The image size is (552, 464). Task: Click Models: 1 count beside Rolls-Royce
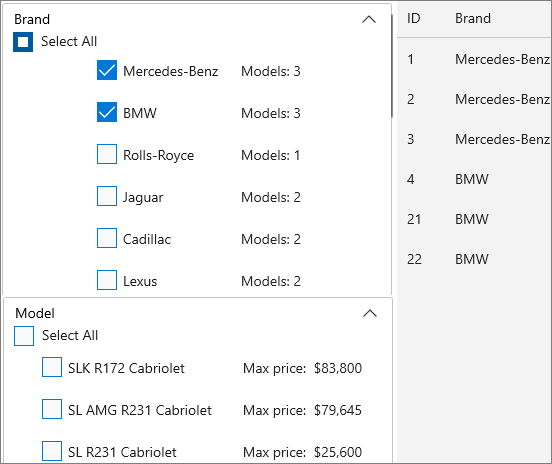[x=271, y=155]
